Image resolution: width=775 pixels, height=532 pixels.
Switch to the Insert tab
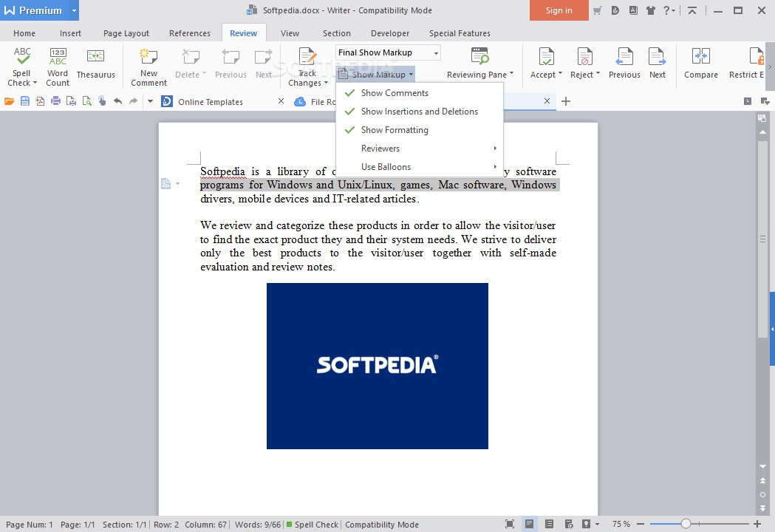(x=70, y=33)
